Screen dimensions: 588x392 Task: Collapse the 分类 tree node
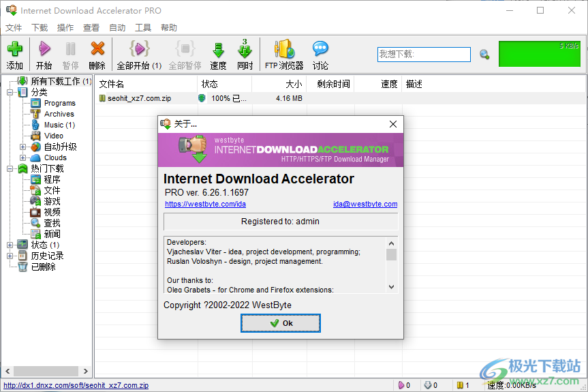pyautogui.click(x=10, y=92)
